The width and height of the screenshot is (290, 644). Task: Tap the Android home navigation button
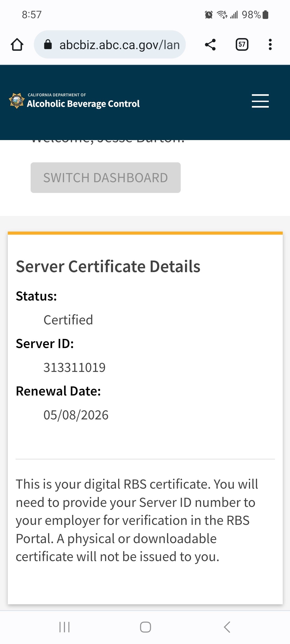tap(145, 627)
